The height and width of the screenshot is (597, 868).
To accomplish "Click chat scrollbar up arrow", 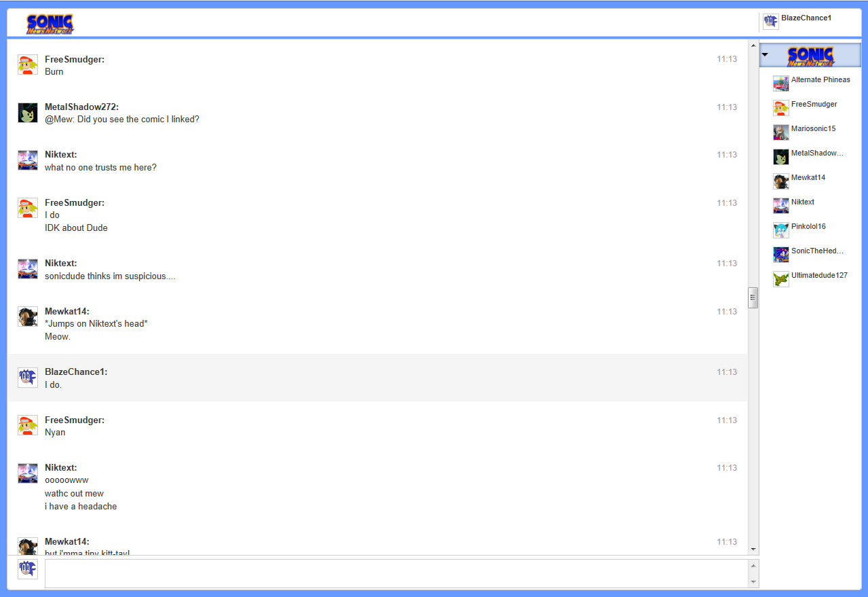I will point(753,46).
